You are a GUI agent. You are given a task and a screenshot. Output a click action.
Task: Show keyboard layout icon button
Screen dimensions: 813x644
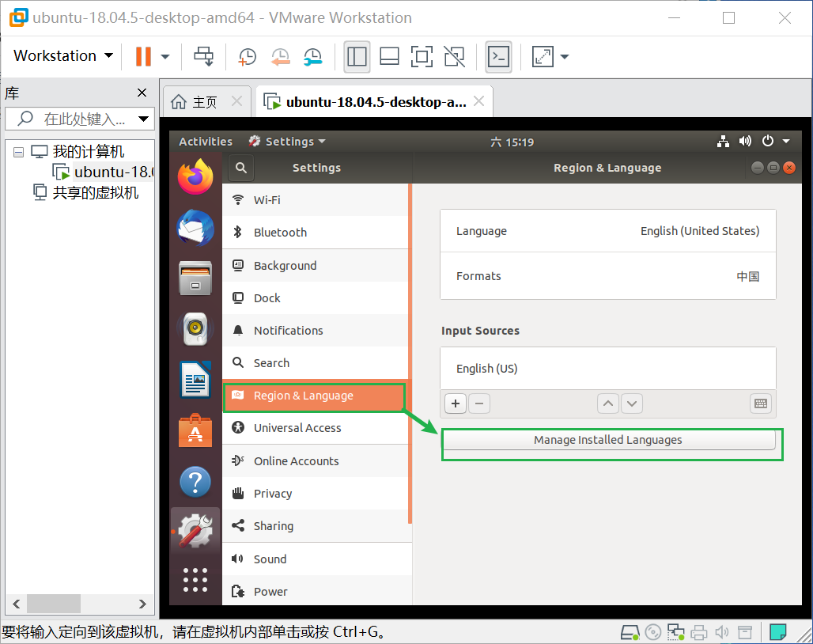click(761, 403)
